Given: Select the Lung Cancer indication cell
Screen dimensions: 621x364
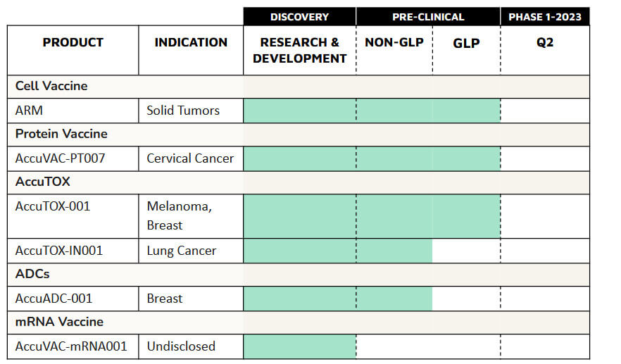Looking at the screenshot, I should coord(182,251).
